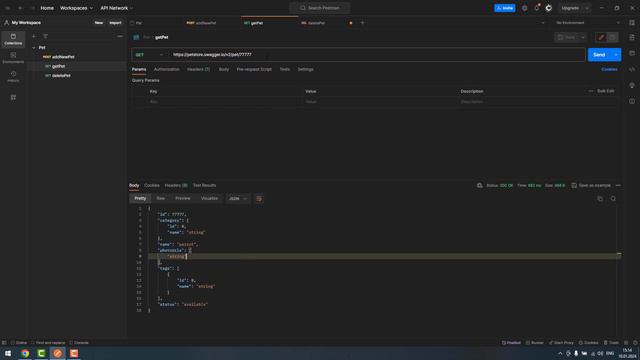640x360 pixels.
Task: Open the Save button dropdown arrow
Action: [583, 37]
